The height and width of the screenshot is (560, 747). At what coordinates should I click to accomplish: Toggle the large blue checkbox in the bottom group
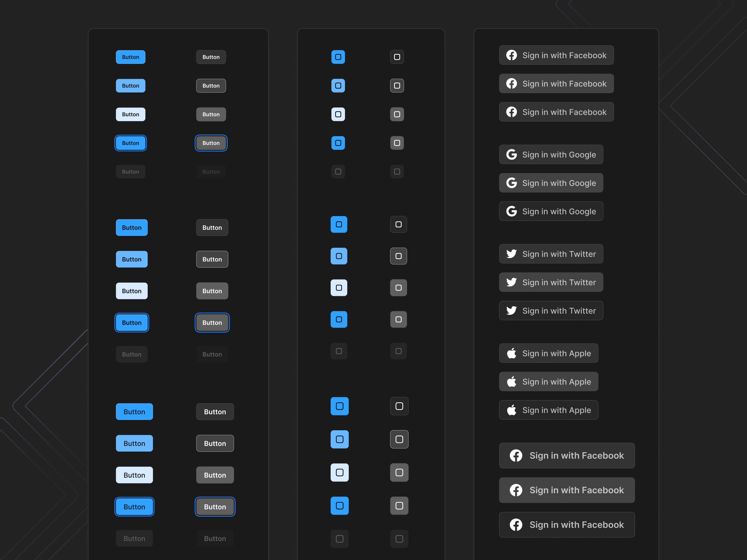tap(339, 406)
